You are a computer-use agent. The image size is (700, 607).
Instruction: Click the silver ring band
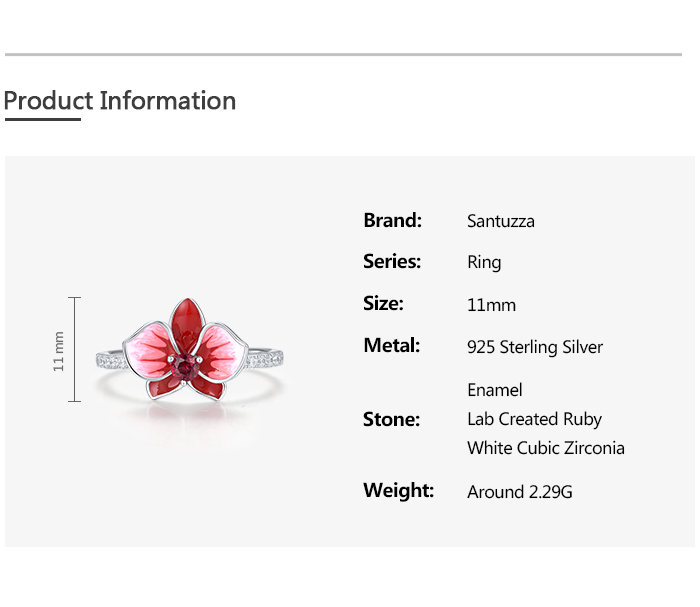point(268,357)
